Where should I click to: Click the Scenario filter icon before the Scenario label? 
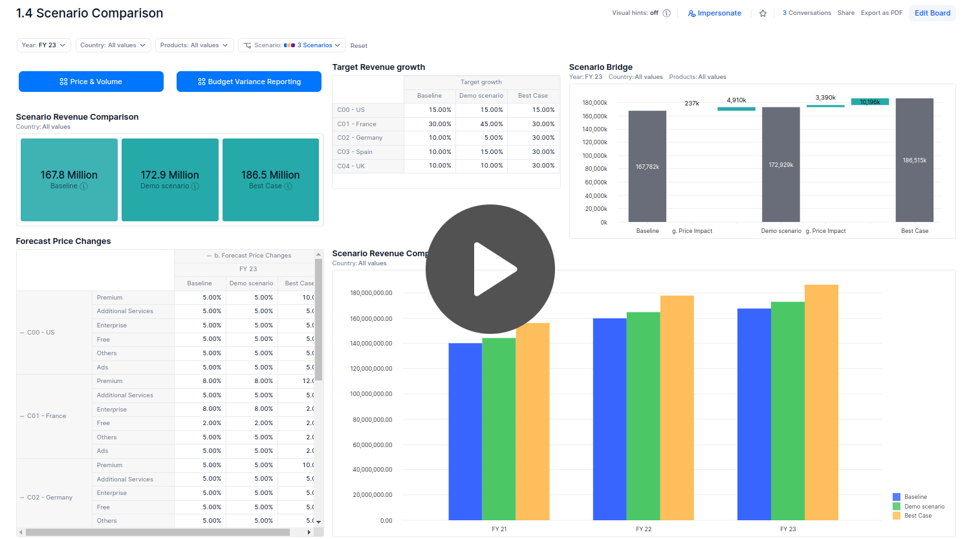(247, 45)
